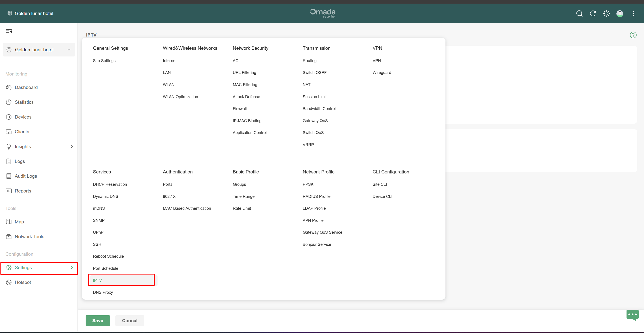Click the Dashboard gauge icon
The width and height of the screenshot is (644, 333).
pos(9,87)
